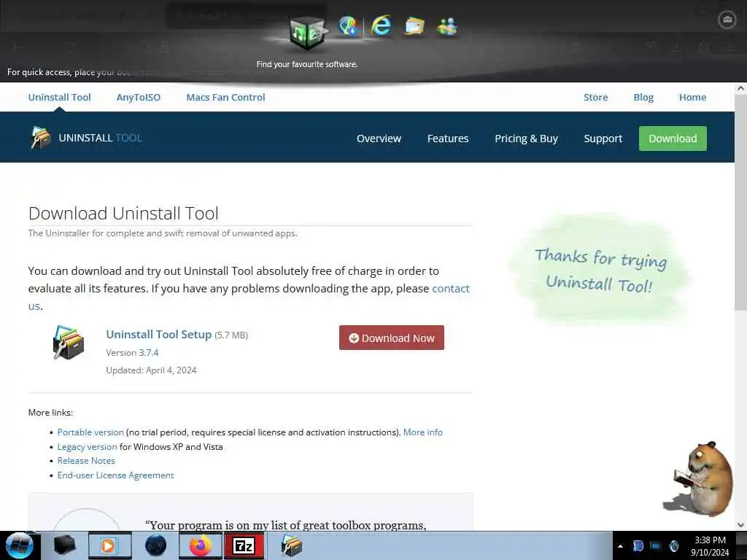Click the scrollbar down arrow
The height and width of the screenshot is (560, 747).
tap(740, 525)
